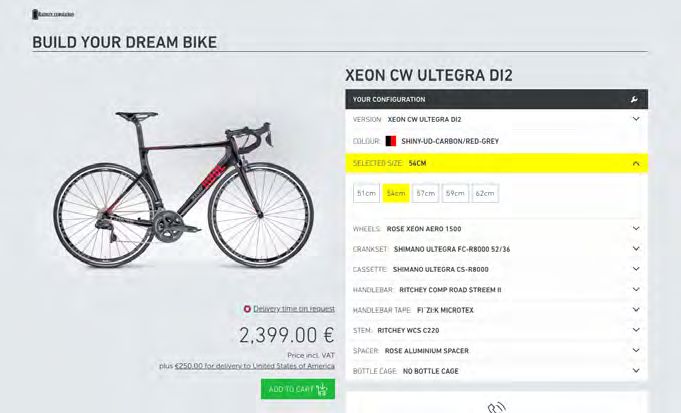Open the Handlebar Tape row
Screen dimensions: 681x413
coord(496,310)
